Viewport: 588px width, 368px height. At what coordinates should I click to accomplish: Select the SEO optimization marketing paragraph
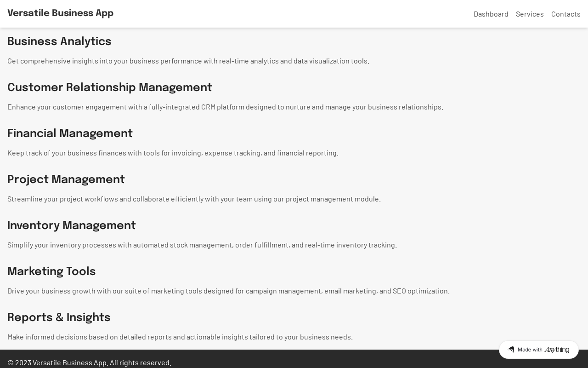(x=228, y=291)
